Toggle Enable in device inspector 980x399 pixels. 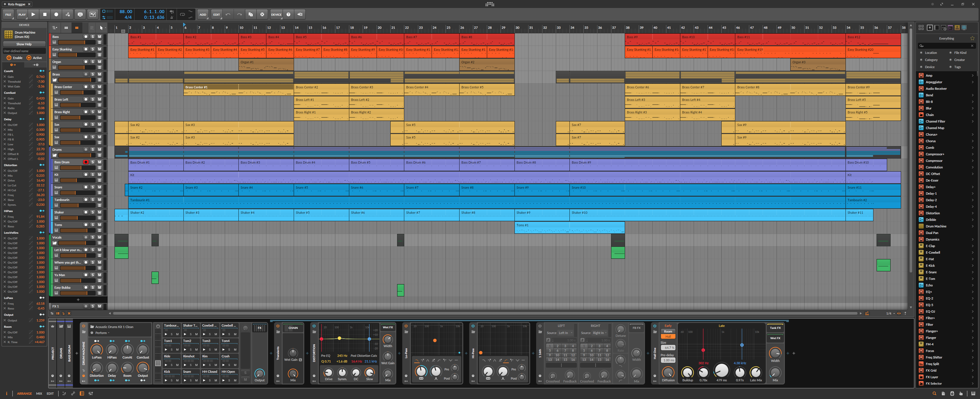[15, 58]
